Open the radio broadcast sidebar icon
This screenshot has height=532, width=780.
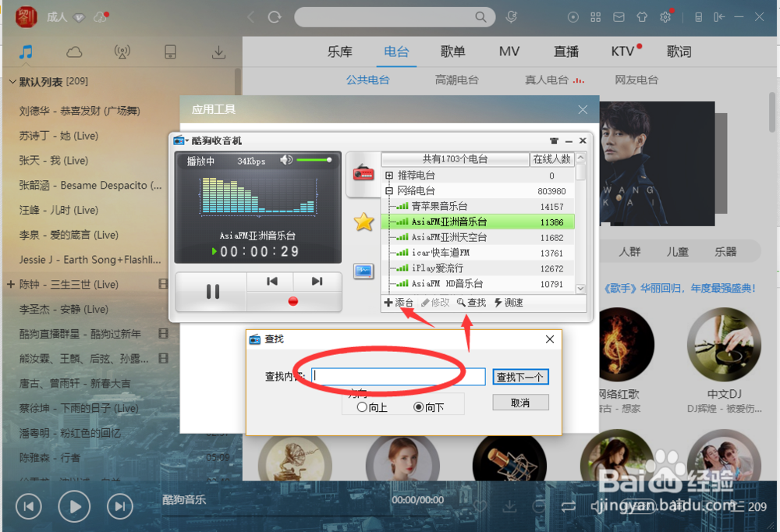(122, 51)
